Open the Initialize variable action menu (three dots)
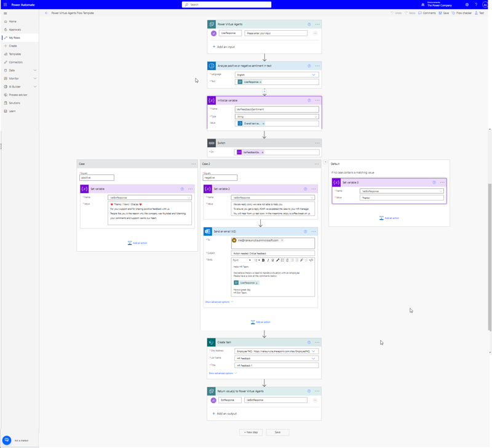492x448 pixels. pos(317,100)
